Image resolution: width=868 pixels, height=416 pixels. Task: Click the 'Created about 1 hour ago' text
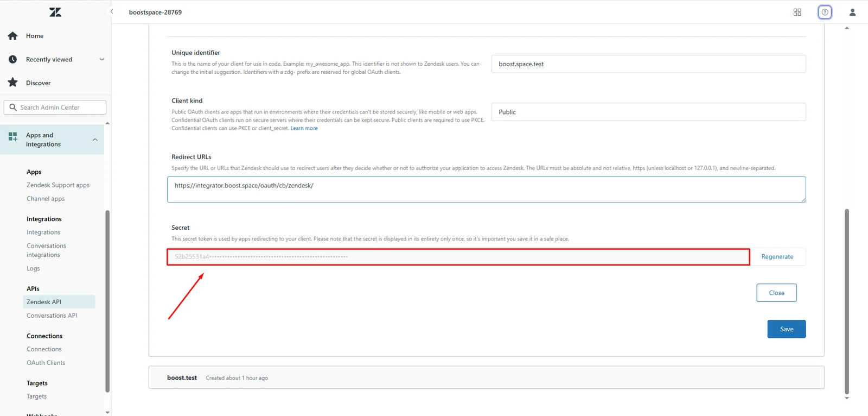point(237,378)
